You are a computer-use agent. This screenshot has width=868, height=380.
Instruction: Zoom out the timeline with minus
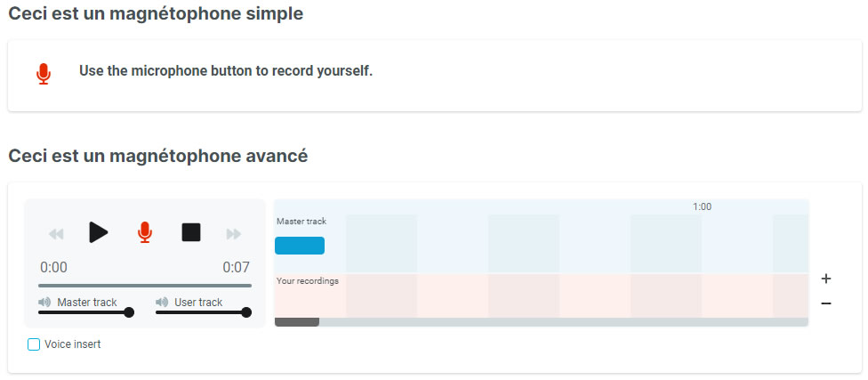click(x=826, y=303)
